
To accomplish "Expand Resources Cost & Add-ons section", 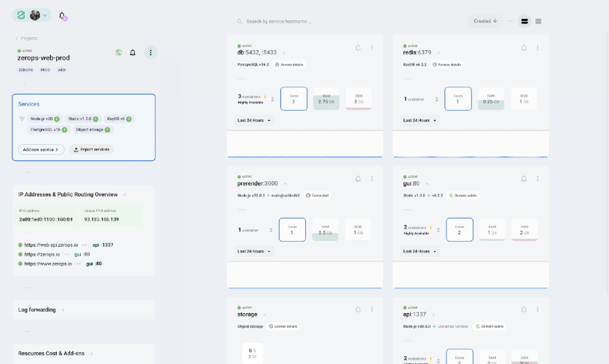I will tap(91, 354).
